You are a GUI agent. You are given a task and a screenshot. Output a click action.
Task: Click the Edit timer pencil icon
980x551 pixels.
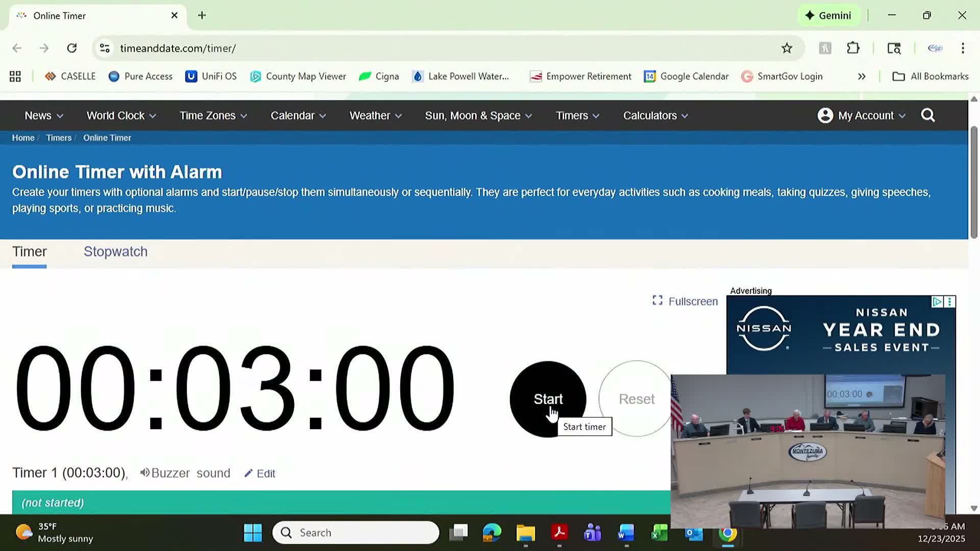tap(249, 473)
